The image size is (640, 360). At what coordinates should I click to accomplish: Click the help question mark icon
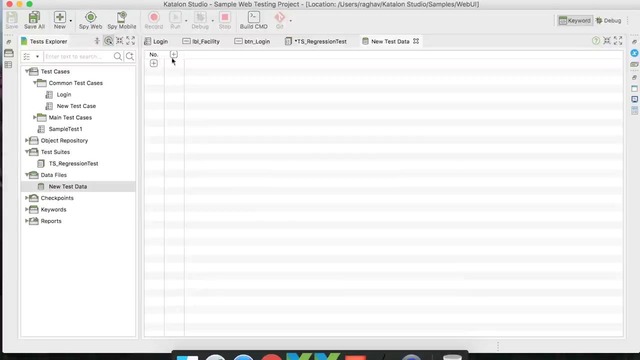click(596, 40)
